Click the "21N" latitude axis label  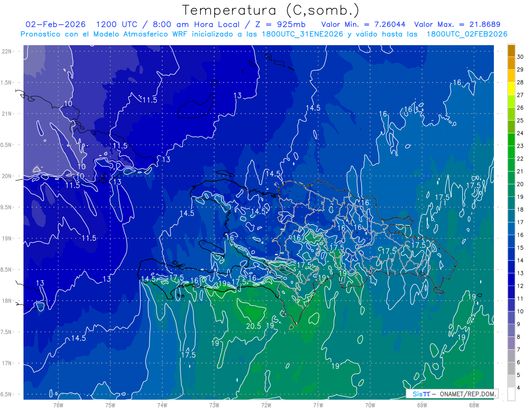pos(7,114)
